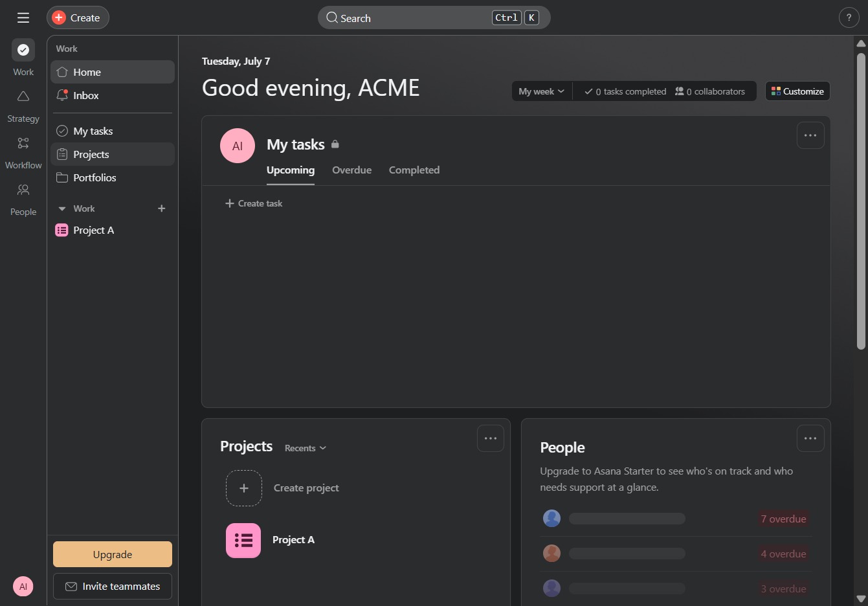868x606 pixels.
Task: Click Invite teammates button
Action: (x=113, y=586)
